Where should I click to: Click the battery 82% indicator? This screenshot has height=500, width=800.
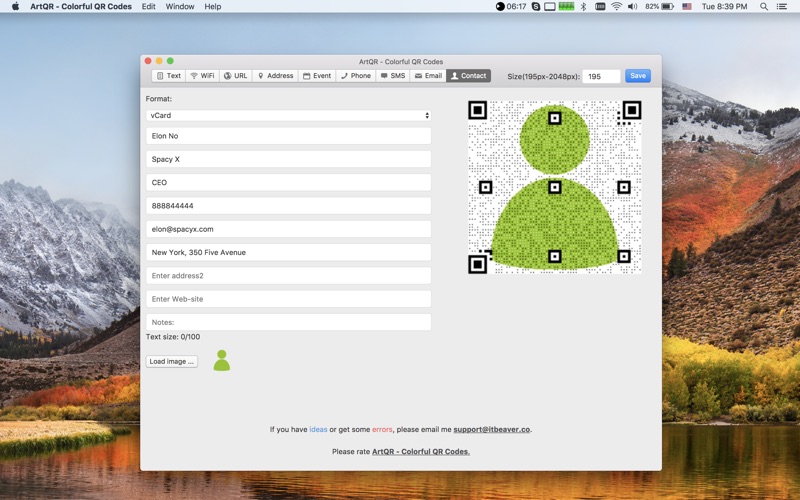[659, 7]
